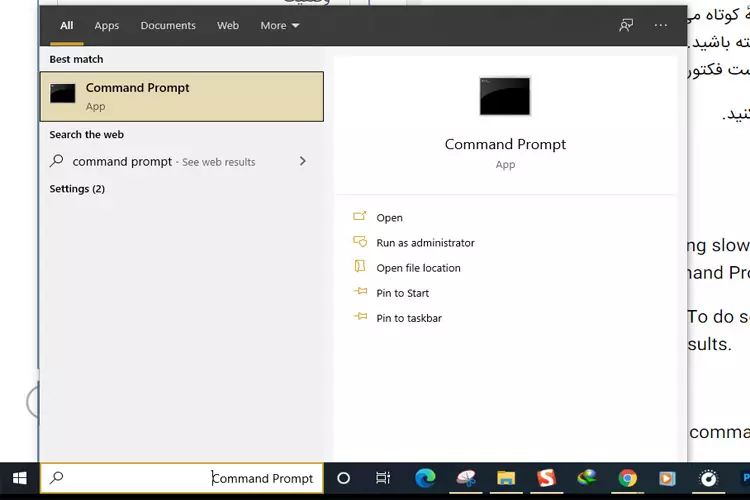Switch to the Apps search tab
Viewport: 750px width, 500px height.
[x=106, y=25]
